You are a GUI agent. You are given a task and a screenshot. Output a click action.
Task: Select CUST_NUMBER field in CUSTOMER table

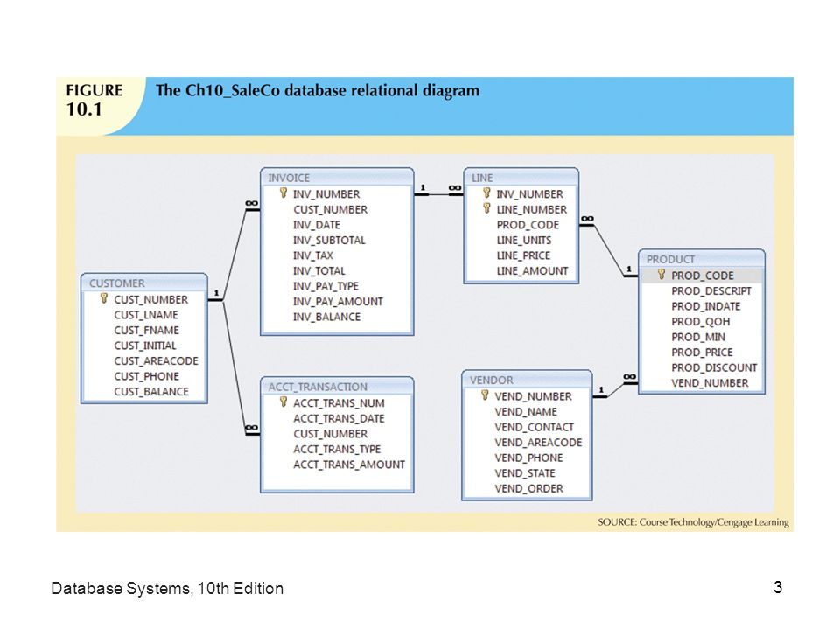click(x=151, y=299)
